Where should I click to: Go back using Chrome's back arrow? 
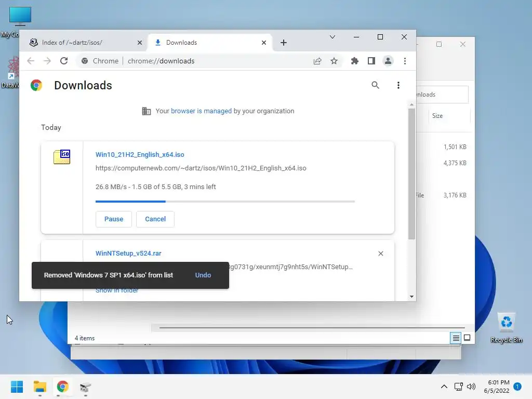[x=31, y=61]
